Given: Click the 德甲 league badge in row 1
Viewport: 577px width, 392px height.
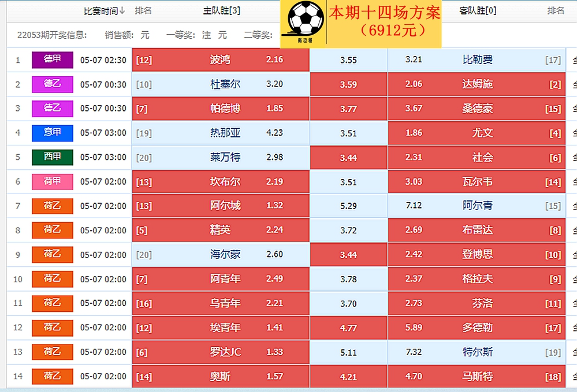Looking at the screenshot, I should pos(52,60).
